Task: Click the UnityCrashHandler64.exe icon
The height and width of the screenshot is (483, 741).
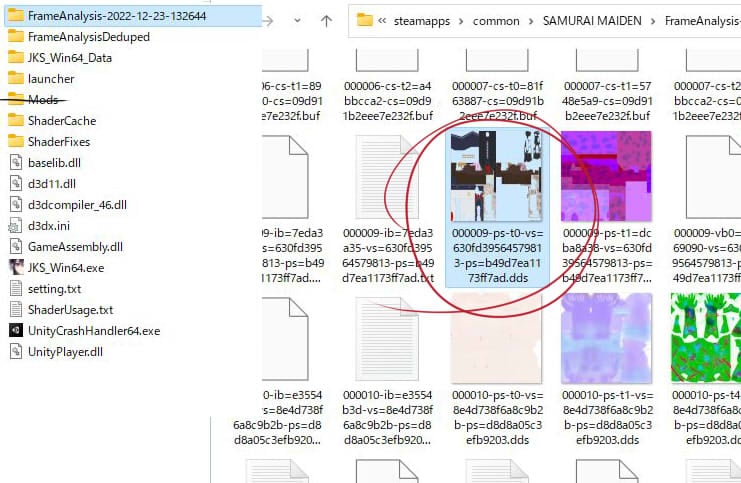Action: point(16,330)
